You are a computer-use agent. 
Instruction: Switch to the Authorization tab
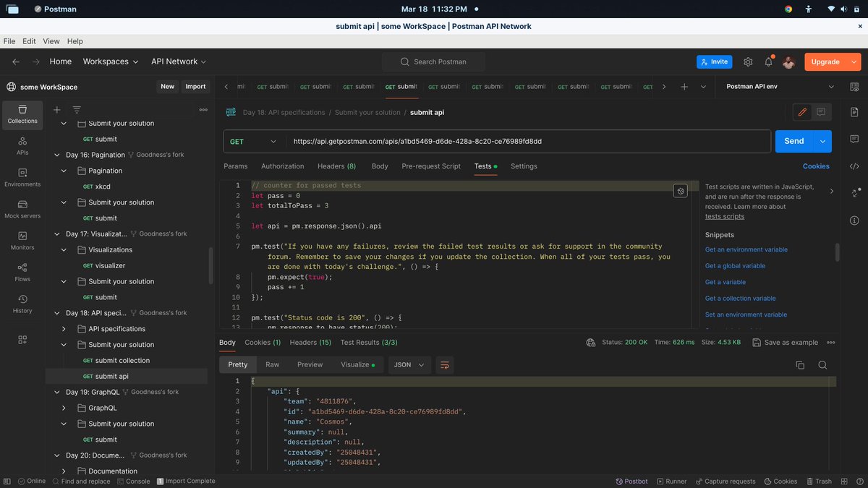point(283,166)
